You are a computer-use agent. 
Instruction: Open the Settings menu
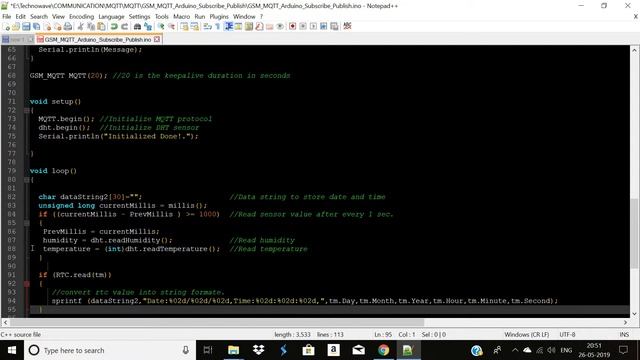pos(139,16)
